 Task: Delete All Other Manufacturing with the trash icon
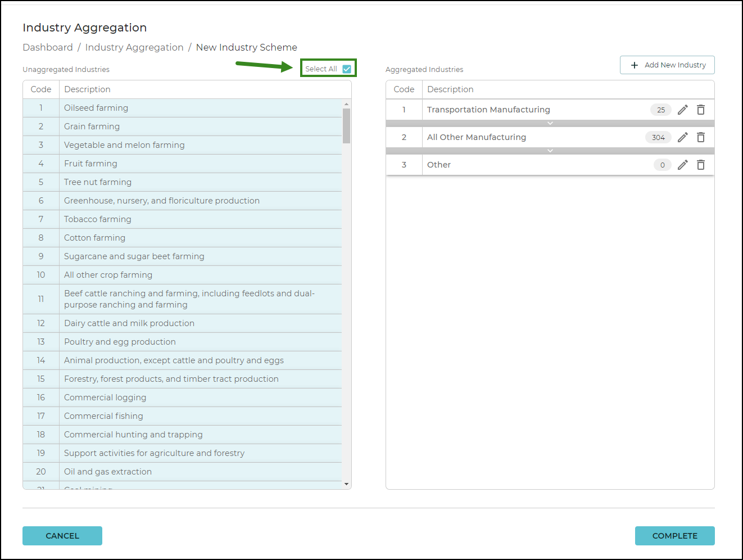pyautogui.click(x=701, y=137)
